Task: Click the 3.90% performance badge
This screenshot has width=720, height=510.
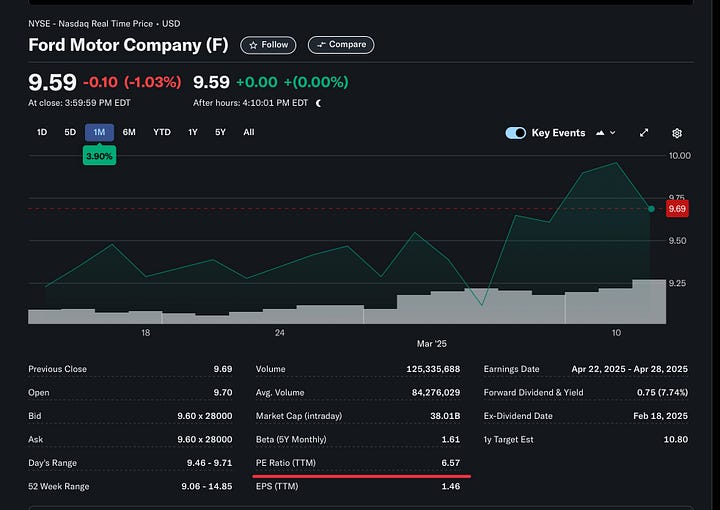Action: (x=99, y=156)
